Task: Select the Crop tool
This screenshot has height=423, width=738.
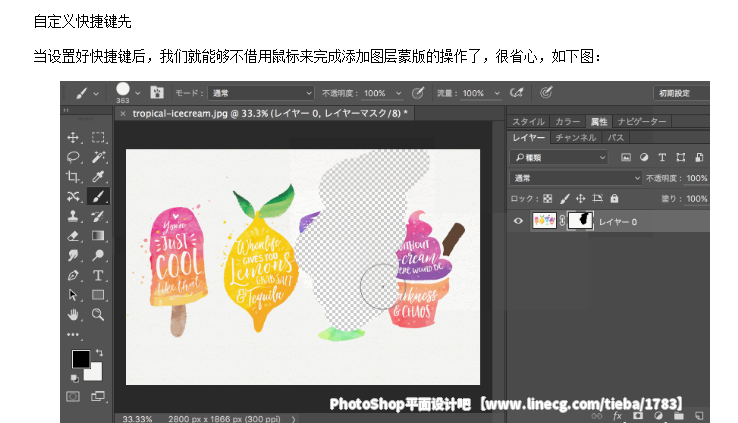Action: tap(73, 176)
